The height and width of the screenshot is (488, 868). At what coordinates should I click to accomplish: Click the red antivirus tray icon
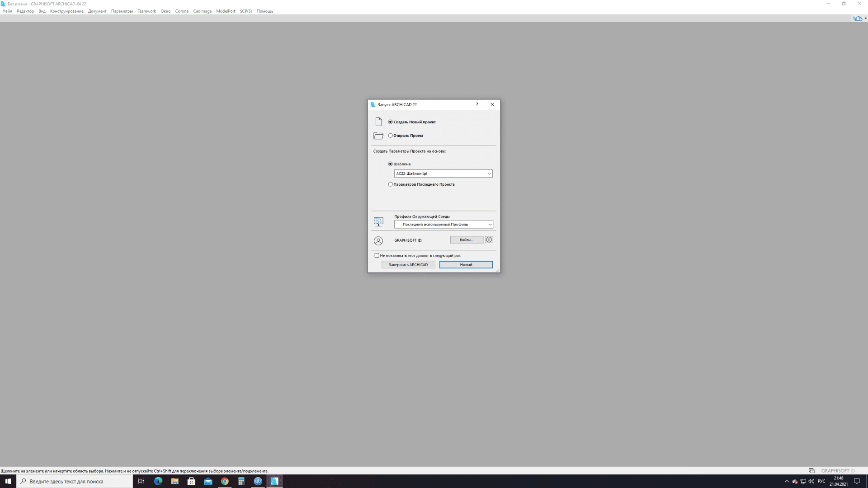point(795,482)
